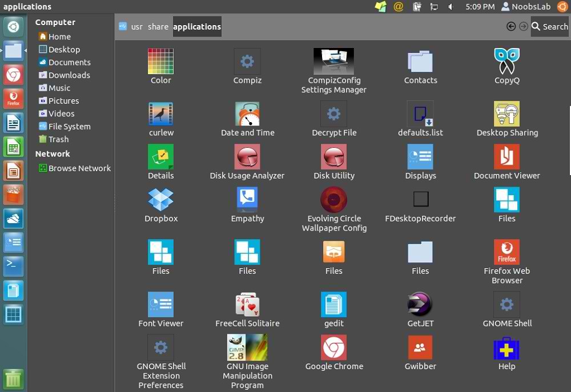Screen dimensions: 571x392
Task: Launch CopyQ clipboard manager
Action: click(507, 61)
